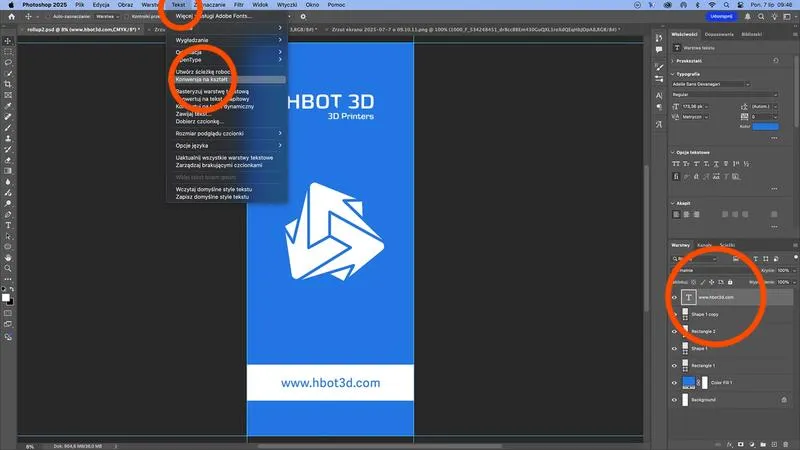Select the Crop tool
The image size is (800, 450).
pos(8,84)
